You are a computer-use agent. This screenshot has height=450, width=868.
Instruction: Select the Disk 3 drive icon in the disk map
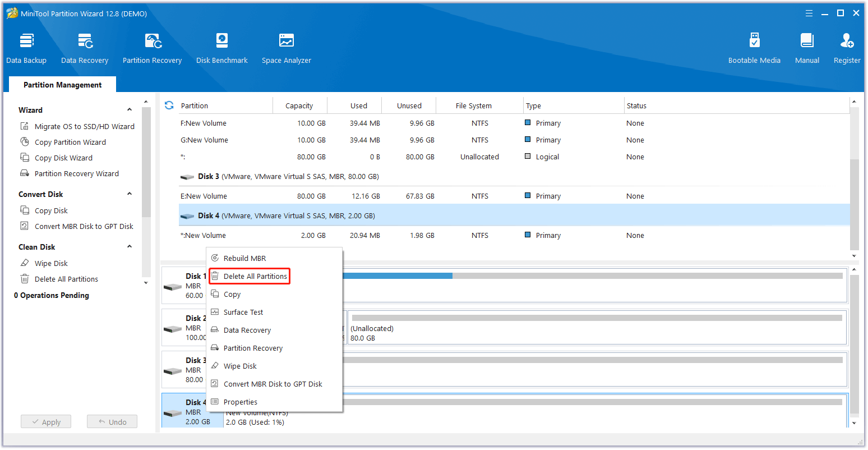point(173,370)
